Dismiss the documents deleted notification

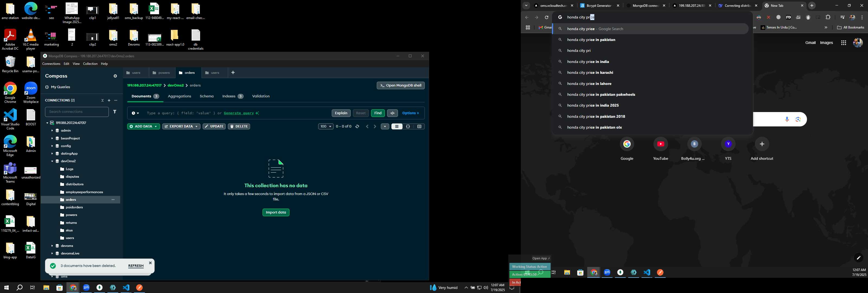coord(150,263)
